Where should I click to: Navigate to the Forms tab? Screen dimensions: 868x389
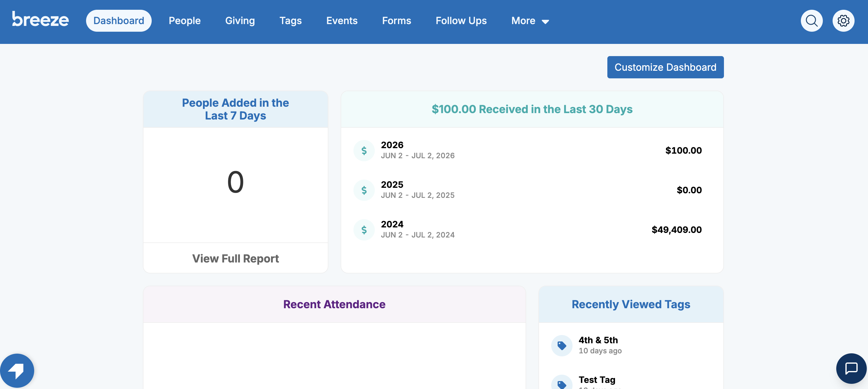pos(396,21)
